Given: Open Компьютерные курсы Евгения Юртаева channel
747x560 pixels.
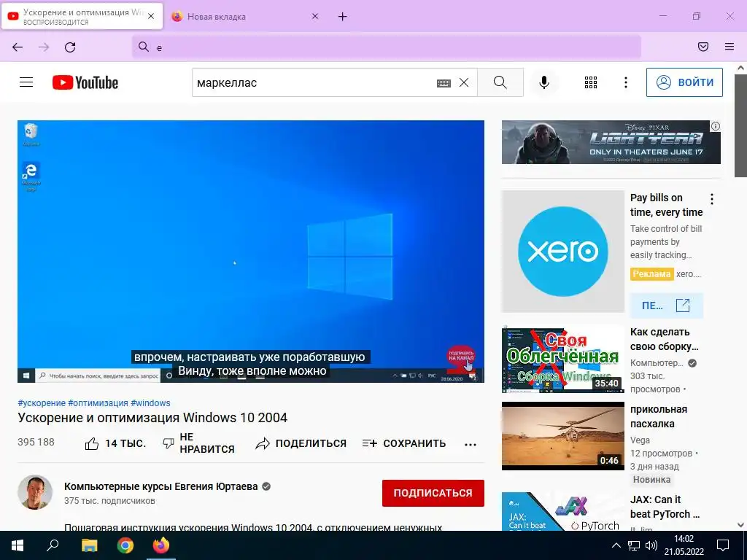Looking at the screenshot, I should click(x=161, y=486).
